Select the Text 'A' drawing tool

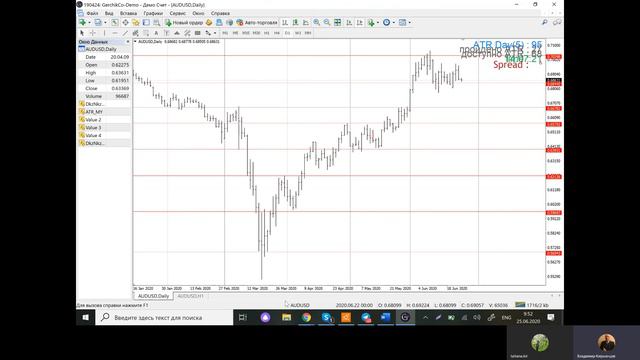pos(156,33)
